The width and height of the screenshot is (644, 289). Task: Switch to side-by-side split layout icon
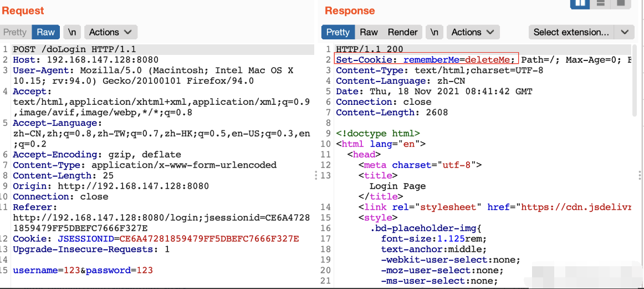click(580, 3)
